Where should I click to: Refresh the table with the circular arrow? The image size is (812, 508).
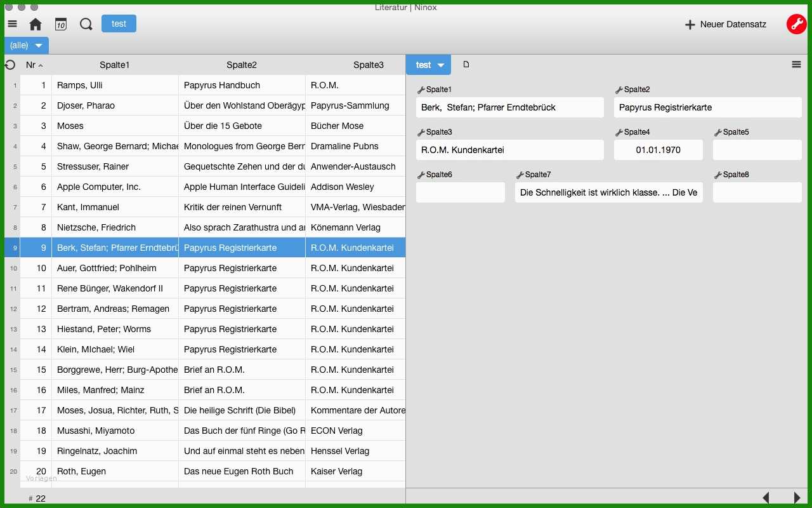(10, 65)
